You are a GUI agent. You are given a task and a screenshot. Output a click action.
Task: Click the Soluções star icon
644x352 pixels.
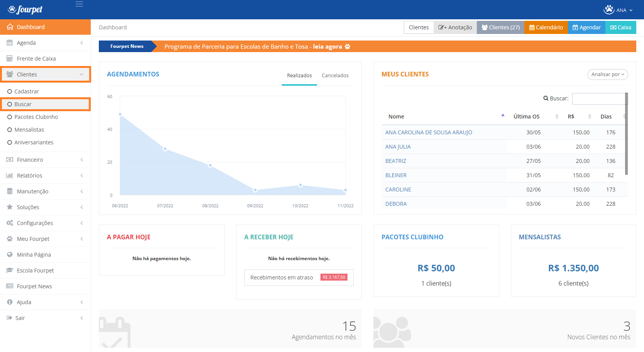10,207
